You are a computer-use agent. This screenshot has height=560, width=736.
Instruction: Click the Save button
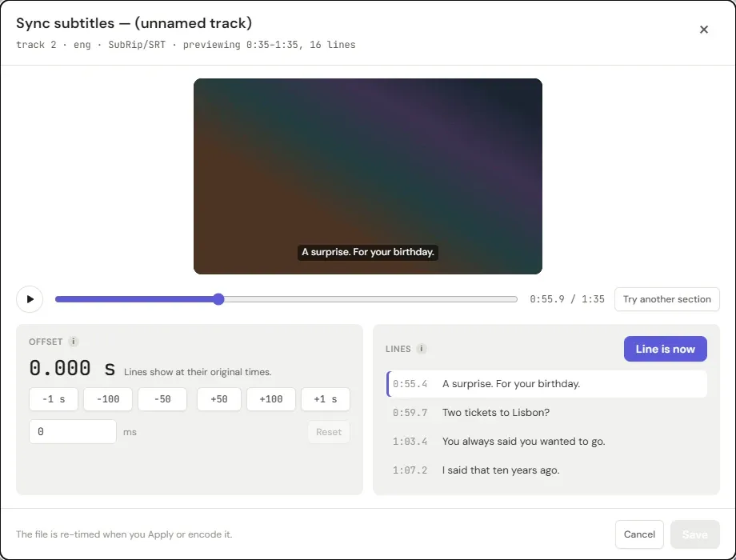click(694, 534)
